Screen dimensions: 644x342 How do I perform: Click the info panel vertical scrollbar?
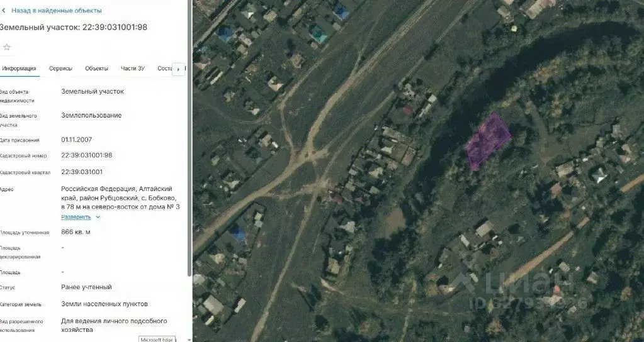pos(189,140)
